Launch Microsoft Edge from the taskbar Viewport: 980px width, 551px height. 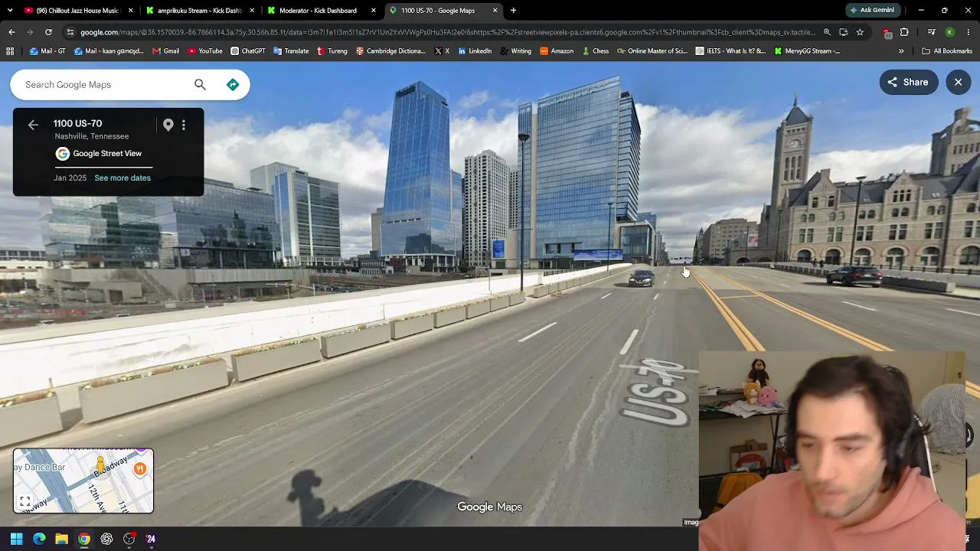39,539
